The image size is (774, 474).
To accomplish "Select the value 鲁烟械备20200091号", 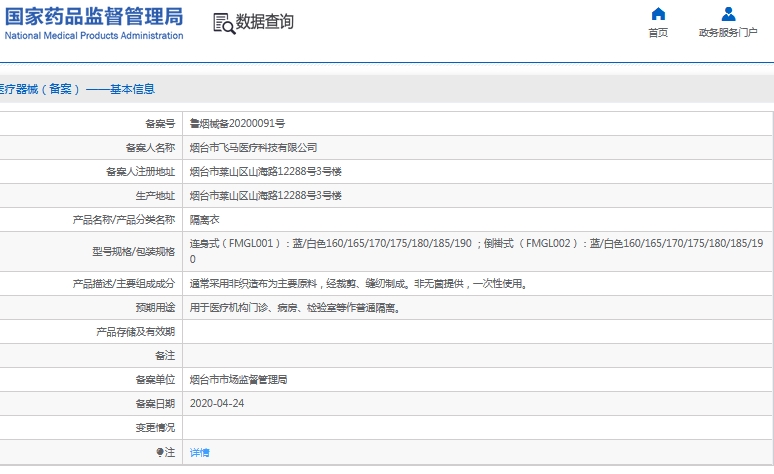I will click(x=237, y=123).
